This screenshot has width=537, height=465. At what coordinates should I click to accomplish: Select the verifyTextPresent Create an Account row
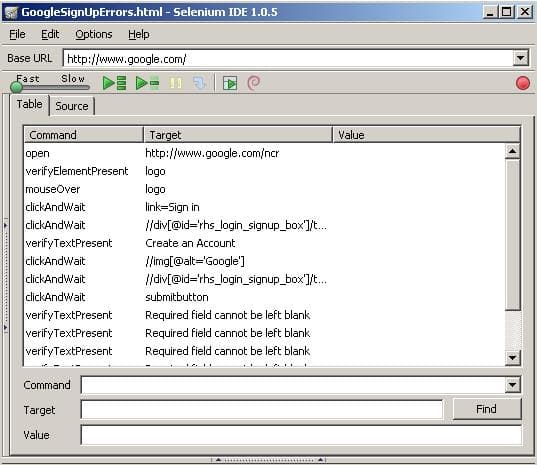click(264, 243)
